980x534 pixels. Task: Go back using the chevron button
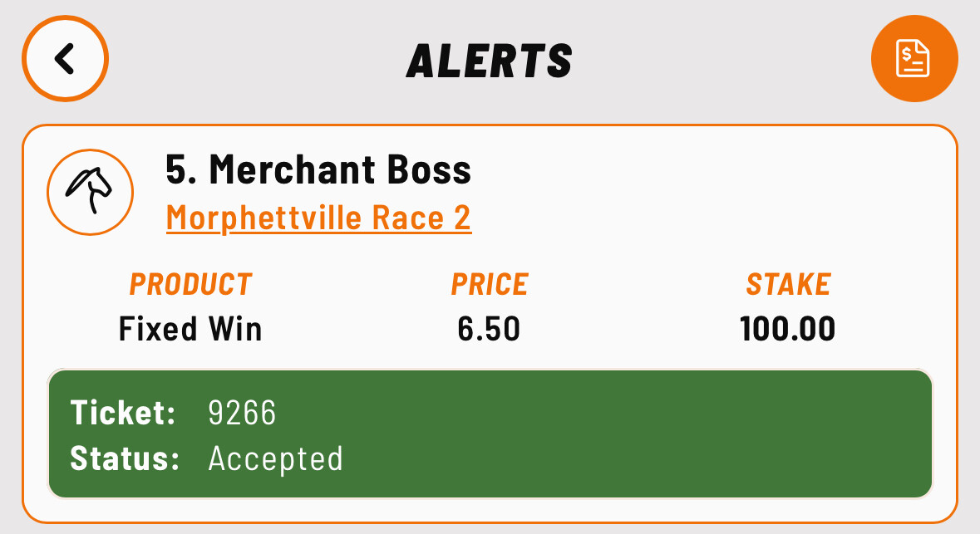click(66, 59)
